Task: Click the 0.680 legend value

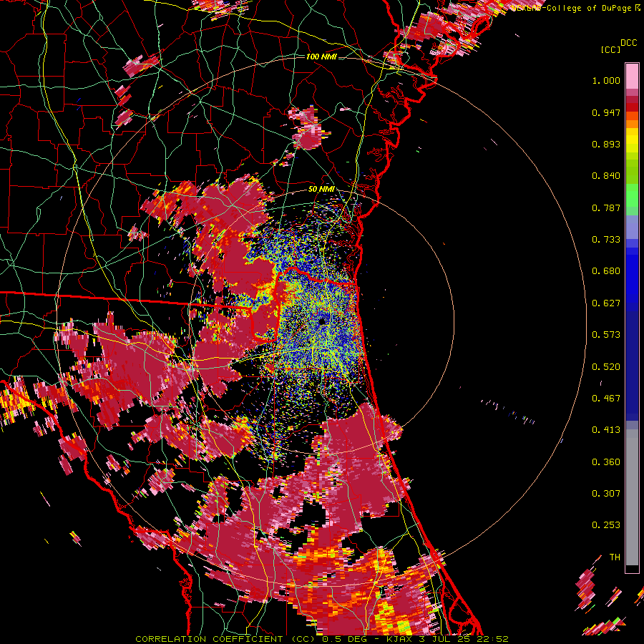Action: (x=606, y=271)
